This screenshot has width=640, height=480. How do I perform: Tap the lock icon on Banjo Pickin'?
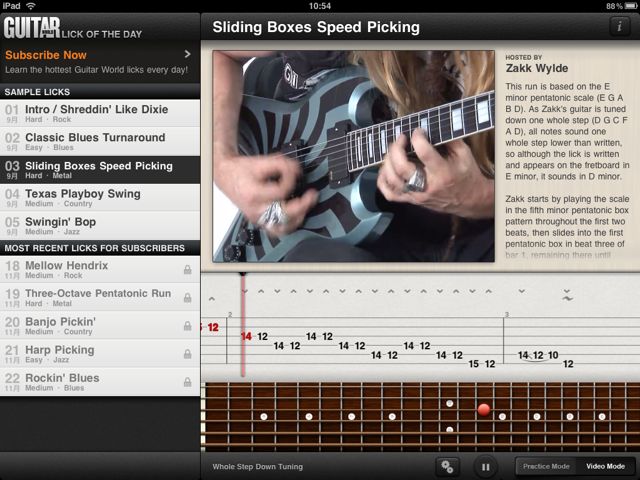coord(187,326)
